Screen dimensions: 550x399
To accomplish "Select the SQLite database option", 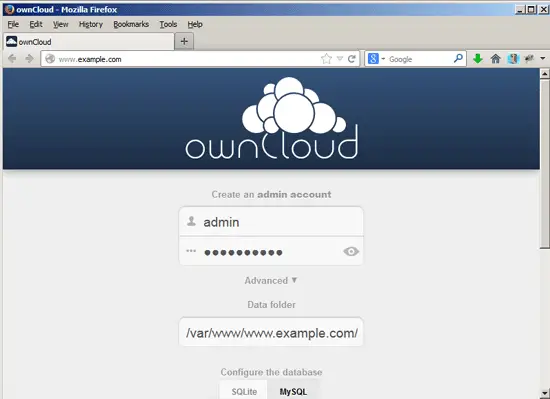I will click(x=244, y=391).
